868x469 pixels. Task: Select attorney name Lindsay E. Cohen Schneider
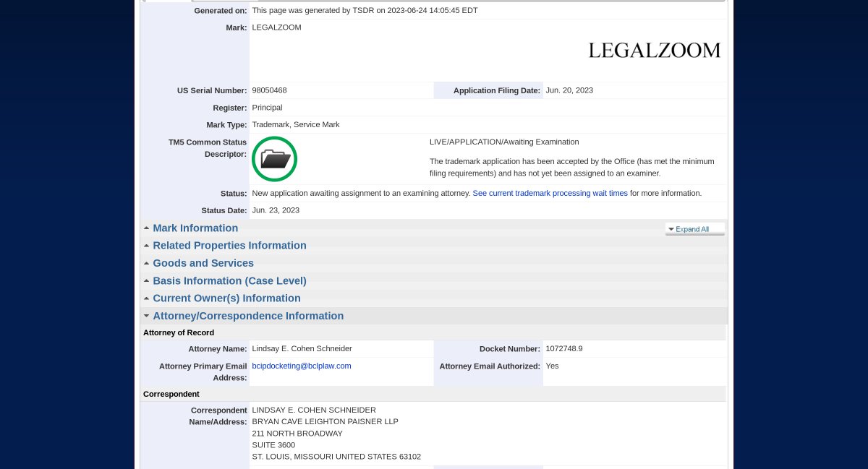click(302, 348)
